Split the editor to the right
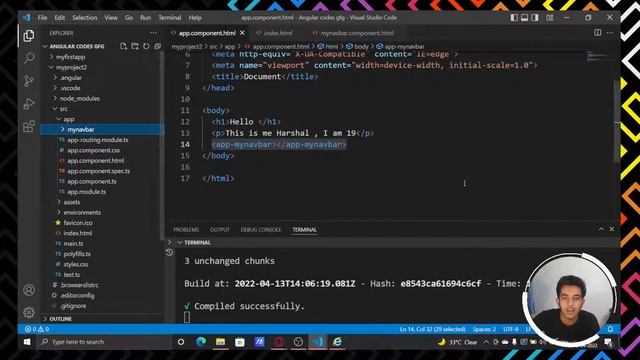640x360 pixels. click(597, 33)
